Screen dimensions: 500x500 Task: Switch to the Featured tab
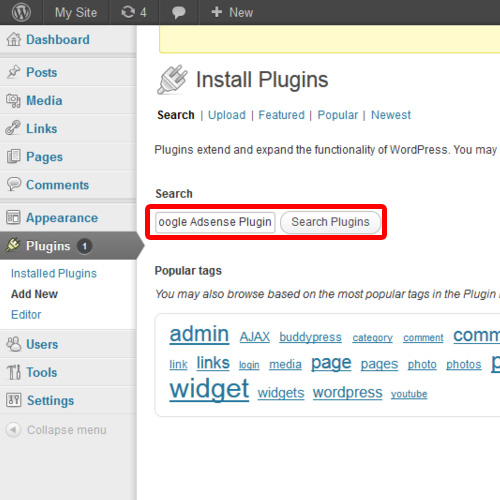[282, 115]
